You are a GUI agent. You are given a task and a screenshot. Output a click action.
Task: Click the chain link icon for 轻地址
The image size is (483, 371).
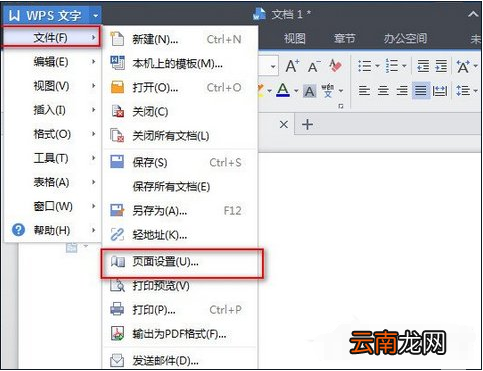point(117,235)
